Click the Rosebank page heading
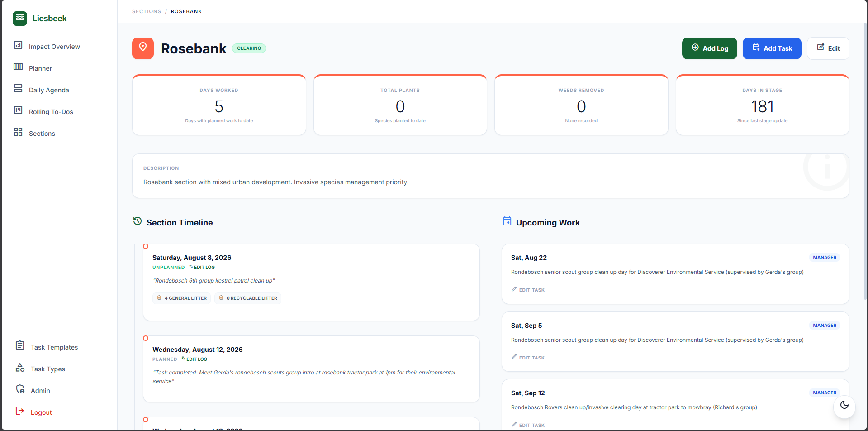The image size is (868, 431). (194, 48)
